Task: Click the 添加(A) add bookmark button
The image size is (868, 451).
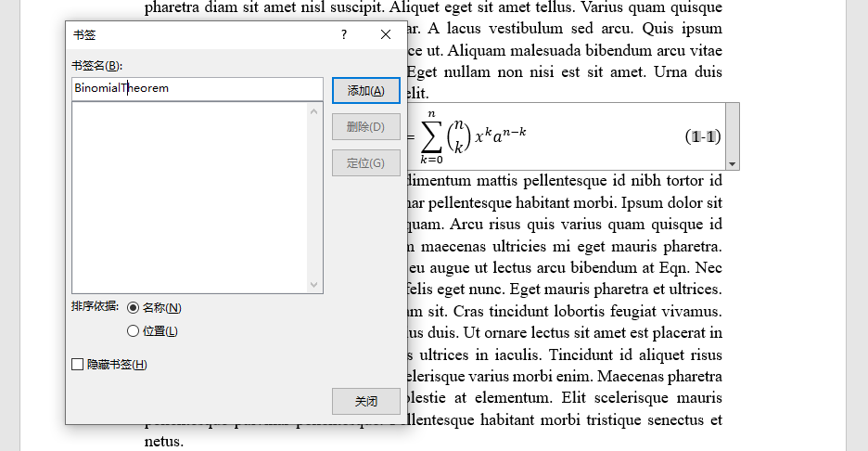Action: pos(366,90)
